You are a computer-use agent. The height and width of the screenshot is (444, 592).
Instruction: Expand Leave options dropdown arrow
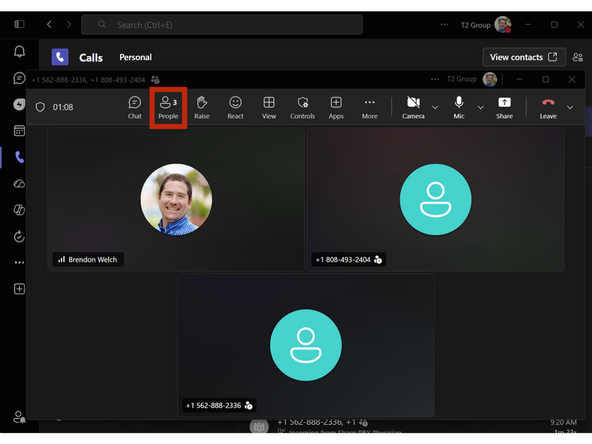tap(570, 108)
